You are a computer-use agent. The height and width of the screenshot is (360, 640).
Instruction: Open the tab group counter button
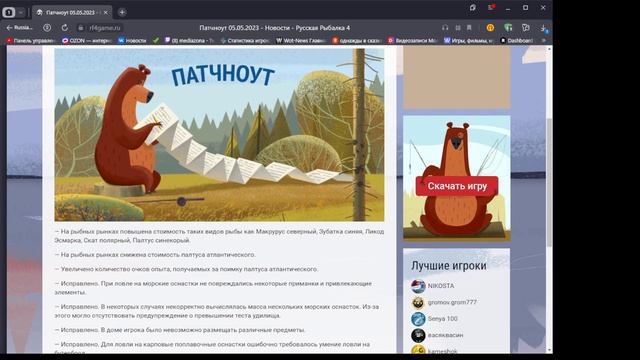click(x=9, y=13)
